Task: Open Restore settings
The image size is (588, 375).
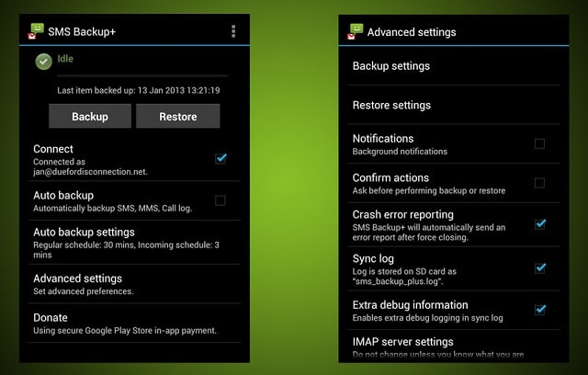Action: coord(454,105)
